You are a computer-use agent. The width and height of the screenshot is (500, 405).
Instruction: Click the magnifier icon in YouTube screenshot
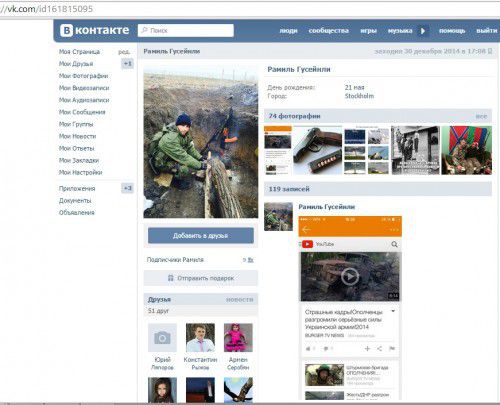pos(394,244)
